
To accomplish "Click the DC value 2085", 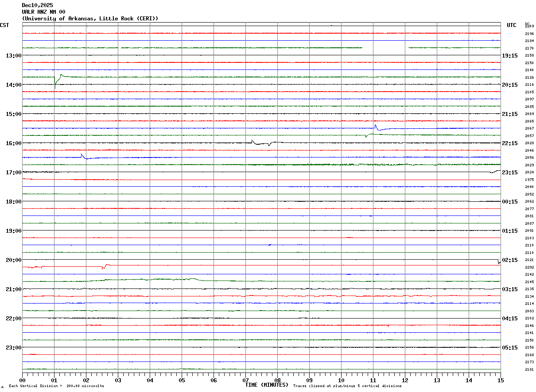I will 529,107.
